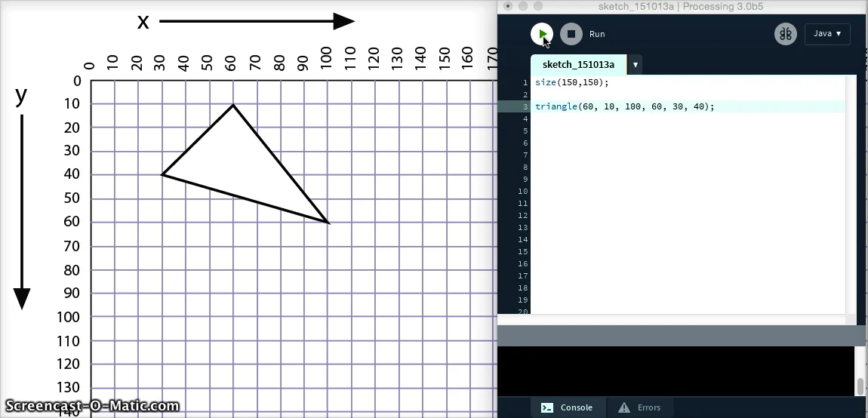Viewport: 868px width, 418px height.
Task: Click line number 10 in the gutter
Action: pos(522,192)
